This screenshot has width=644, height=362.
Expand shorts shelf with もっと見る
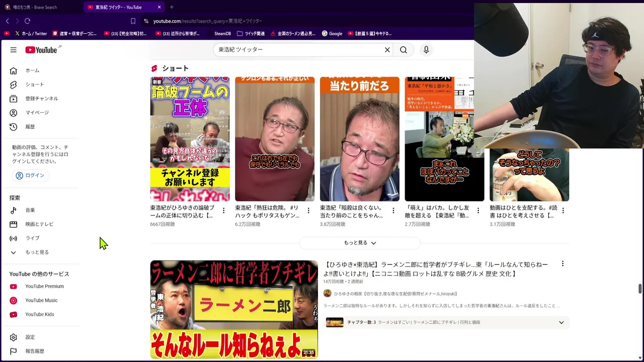coord(360,243)
